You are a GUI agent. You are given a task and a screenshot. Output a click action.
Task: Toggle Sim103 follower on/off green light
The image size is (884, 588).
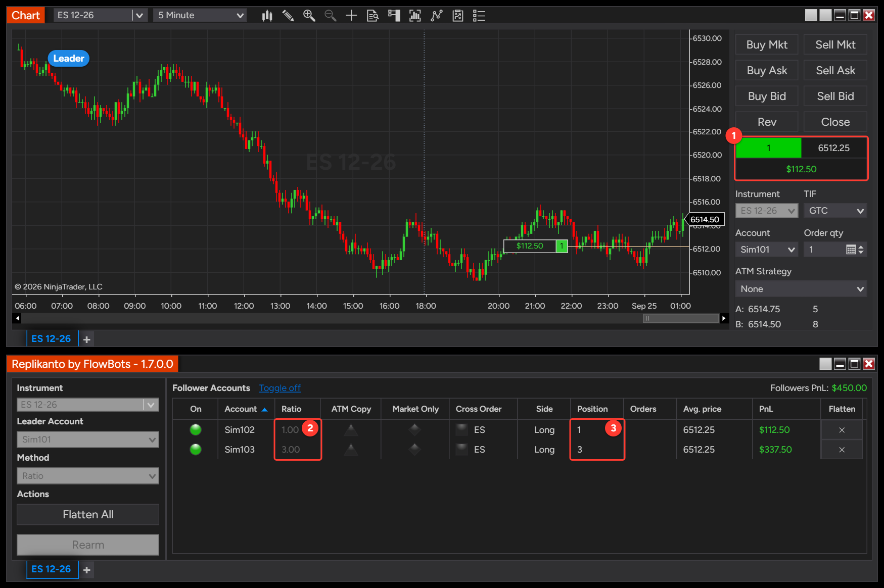[x=196, y=450]
